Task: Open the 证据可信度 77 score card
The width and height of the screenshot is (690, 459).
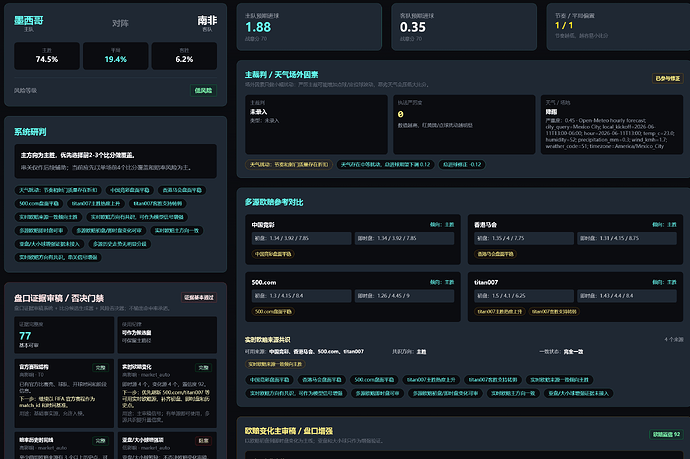Action: (x=64, y=334)
